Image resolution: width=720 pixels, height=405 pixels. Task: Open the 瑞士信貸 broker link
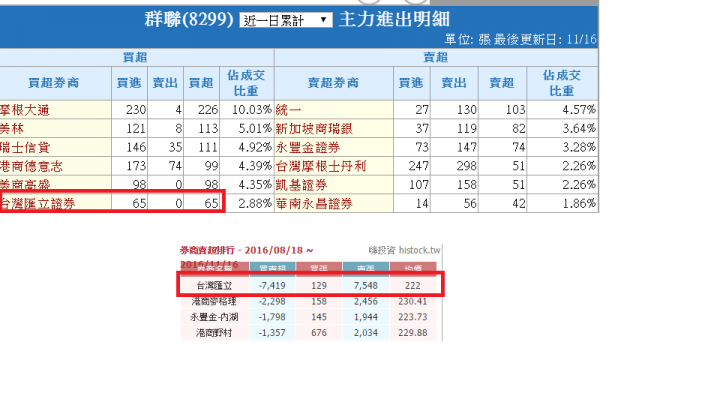pyautogui.click(x=25, y=147)
